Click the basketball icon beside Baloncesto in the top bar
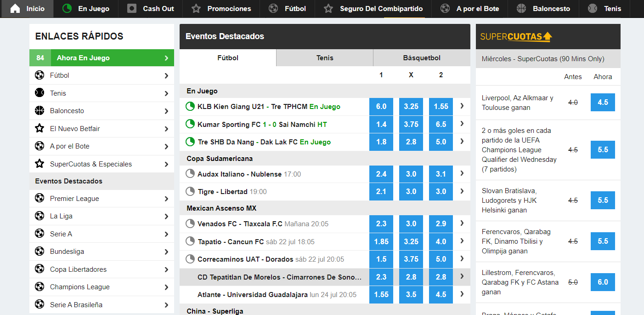The width and height of the screenshot is (644, 315). pyautogui.click(x=521, y=8)
